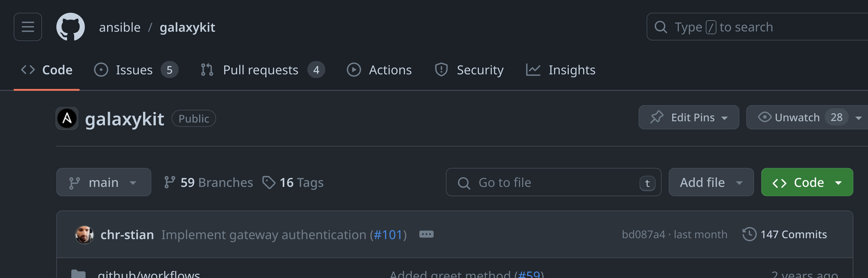The height and width of the screenshot is (278, 868).
Task: Click the GitHub Octocat logo
Action: click(71, 27)
